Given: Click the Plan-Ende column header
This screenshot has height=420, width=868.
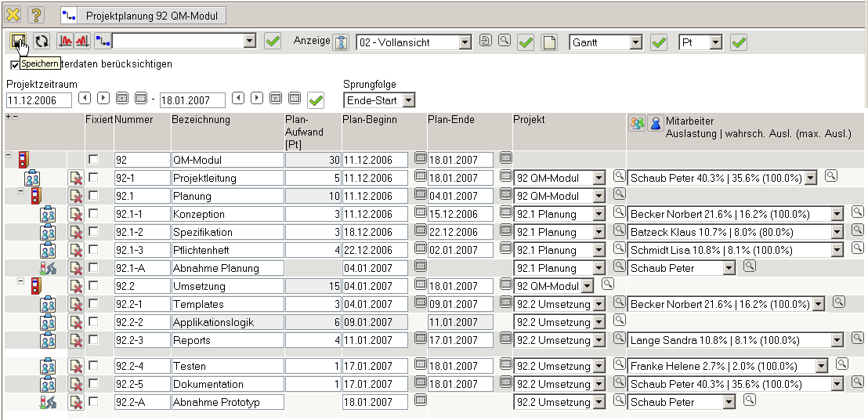Looking at the screenshot, I should click(450, 120).
